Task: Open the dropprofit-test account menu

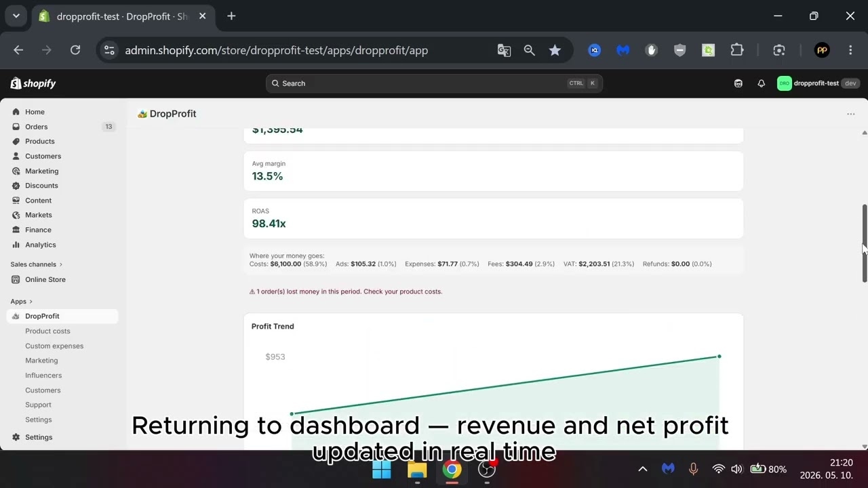Action: click(818, 83)
